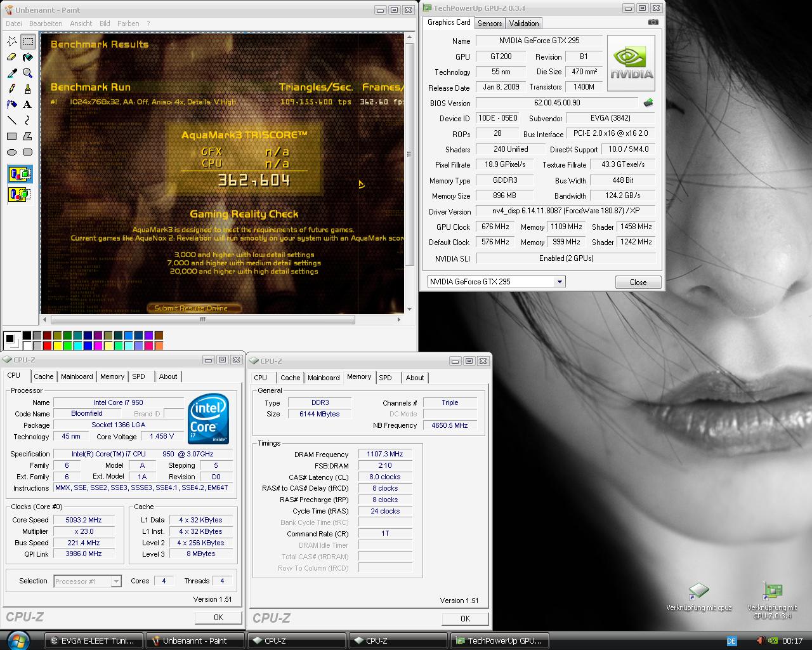Click the BIOS Version field in GPU-Z

(557, 103)
